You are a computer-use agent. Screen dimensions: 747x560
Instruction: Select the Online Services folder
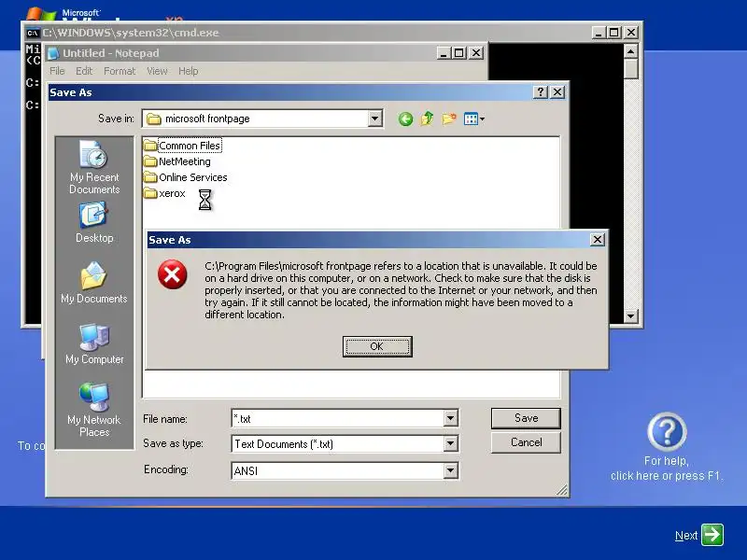[185, 177]
